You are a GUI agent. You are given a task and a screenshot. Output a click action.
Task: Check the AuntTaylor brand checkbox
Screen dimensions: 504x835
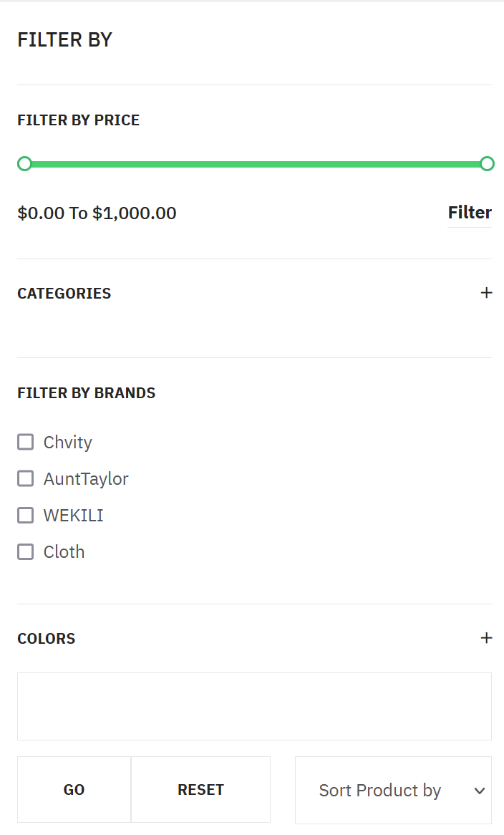26,478
